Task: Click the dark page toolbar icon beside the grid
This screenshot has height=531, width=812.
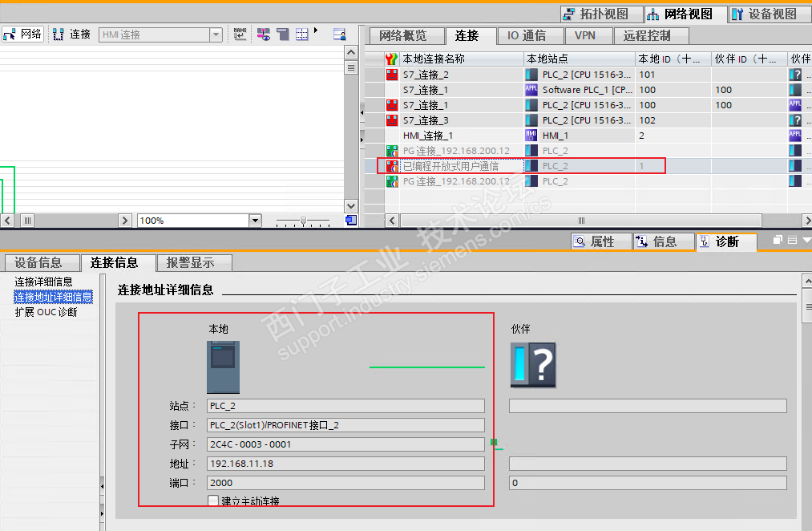Action: (283, 34)
